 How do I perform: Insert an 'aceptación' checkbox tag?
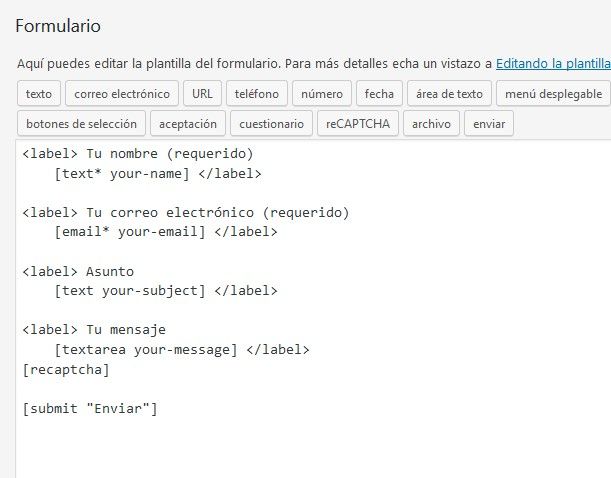click(x=188, y=123)
